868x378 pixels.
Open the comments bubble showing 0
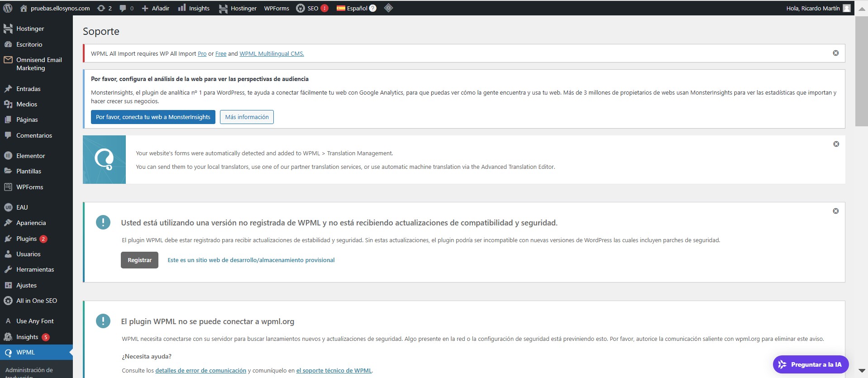[126, 8]
